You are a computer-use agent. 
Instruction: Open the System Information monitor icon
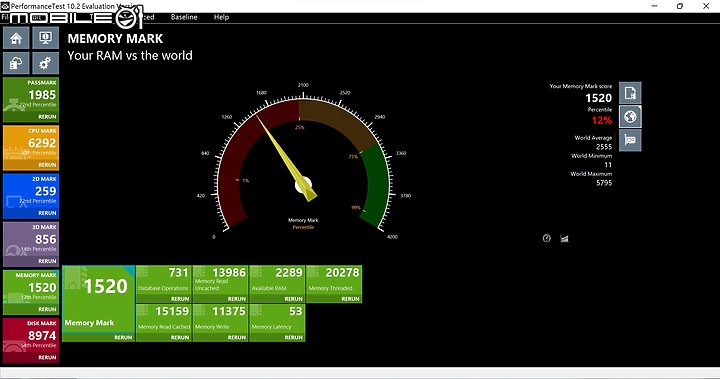pyautogui.click(x=45, y=38)
